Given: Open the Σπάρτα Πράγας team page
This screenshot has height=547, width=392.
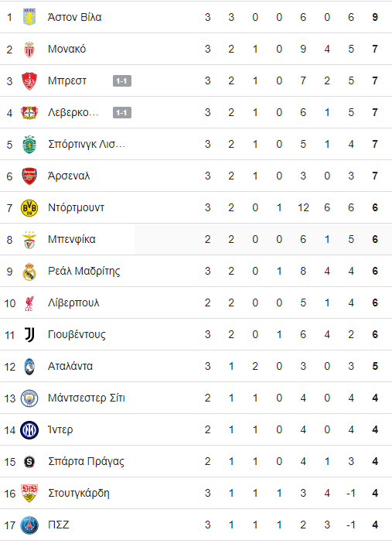Looking at the screenshot, I should tap(86, 462).
